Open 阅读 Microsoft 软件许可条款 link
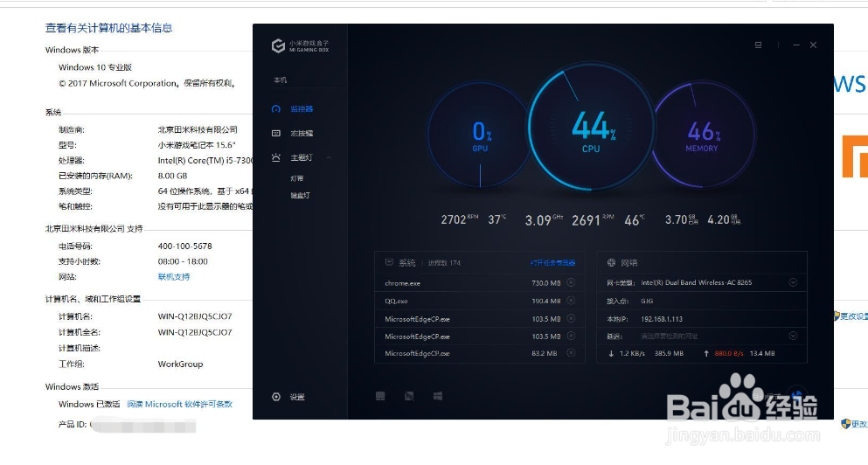Screen dimensions: 868x465 click(x=179, y=404)
